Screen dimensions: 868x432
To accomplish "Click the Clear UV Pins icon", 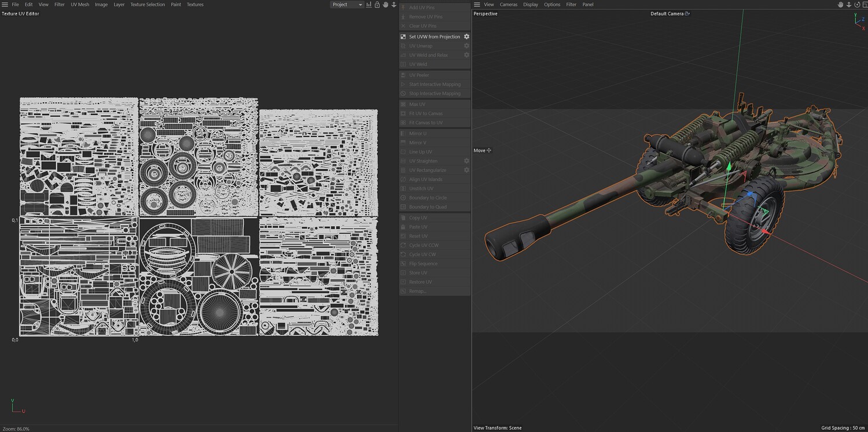I will click(x=403, y=26).
